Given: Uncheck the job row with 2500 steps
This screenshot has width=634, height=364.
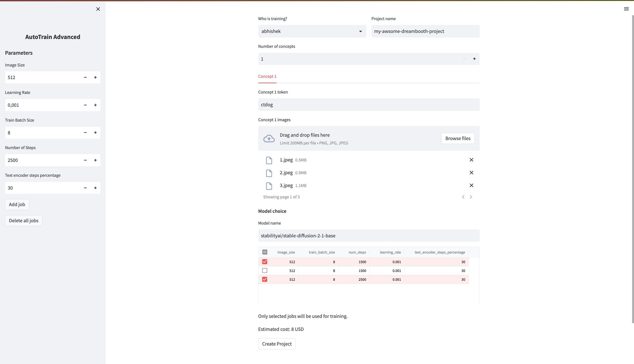Looking at the screenshot, I should pyautogui.click(x=265, y=279).
